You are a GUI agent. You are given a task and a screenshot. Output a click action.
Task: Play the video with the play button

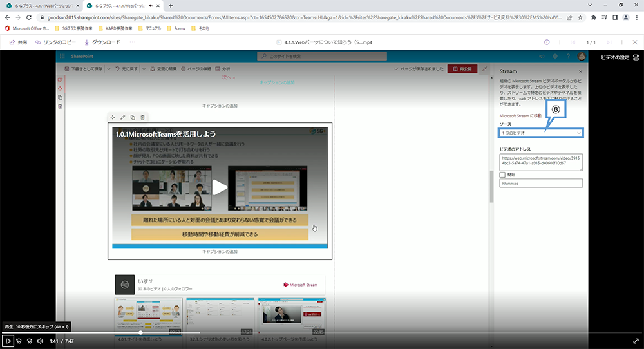coord(8,341)
